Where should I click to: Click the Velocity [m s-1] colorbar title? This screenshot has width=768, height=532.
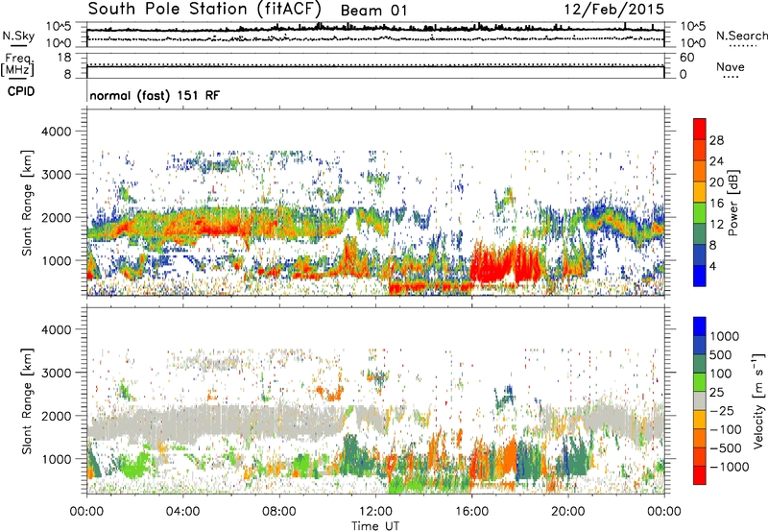click(x=758, y=400)
